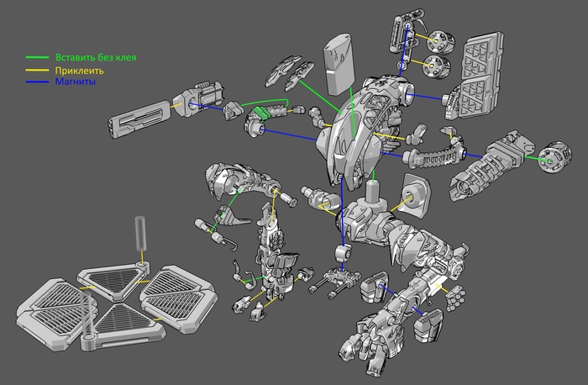Select the four-panel display base part

click(x=117, y=306)
